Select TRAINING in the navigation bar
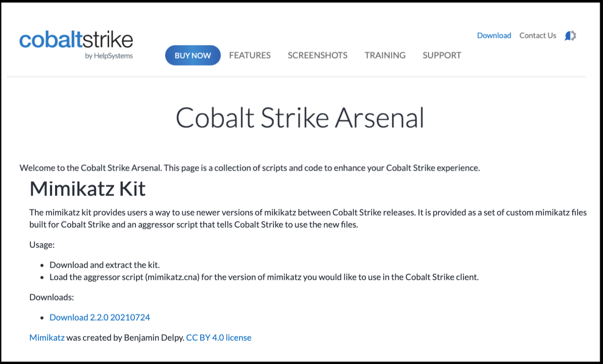603x364 pixels. [385, 56]
